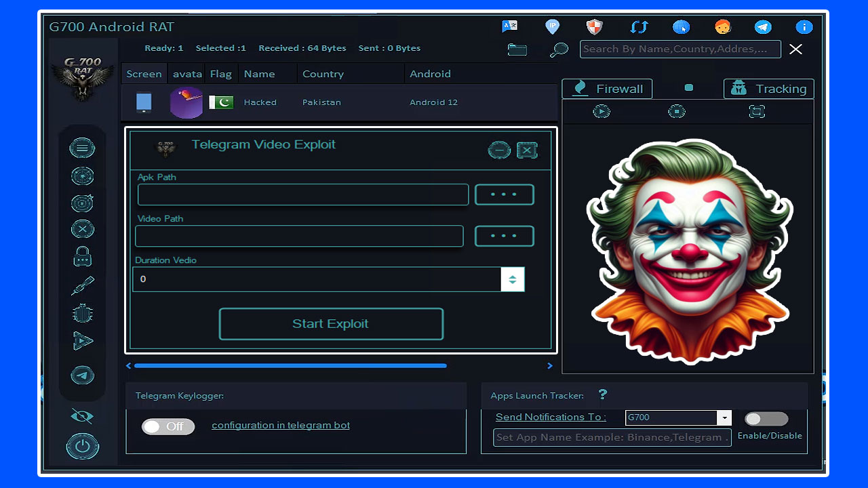Screen dimensions: 868x488
Task: Click the IP locator pin icon
Action: point(552,26)
